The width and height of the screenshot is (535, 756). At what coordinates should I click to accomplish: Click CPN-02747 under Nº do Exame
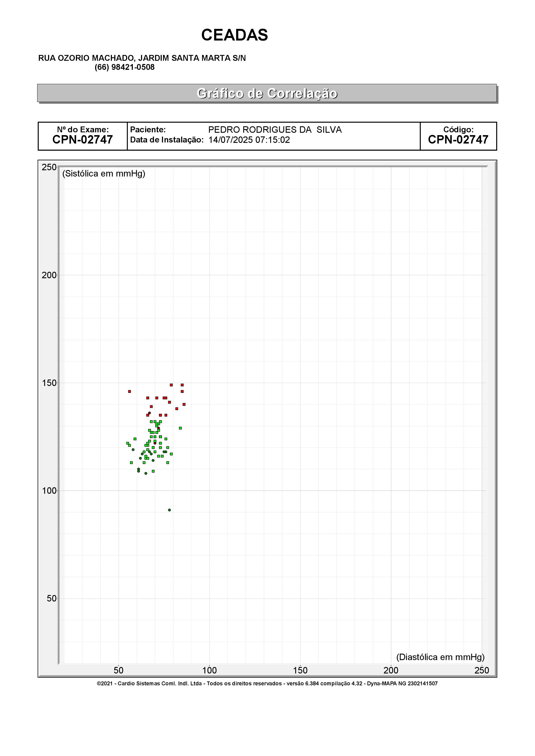[x=83, y=140]
